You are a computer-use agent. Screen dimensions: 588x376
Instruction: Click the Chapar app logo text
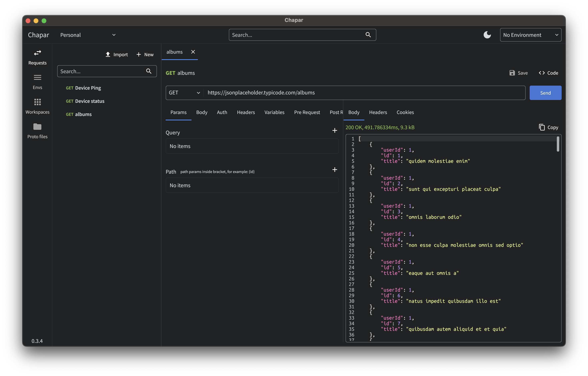[39, 35]
